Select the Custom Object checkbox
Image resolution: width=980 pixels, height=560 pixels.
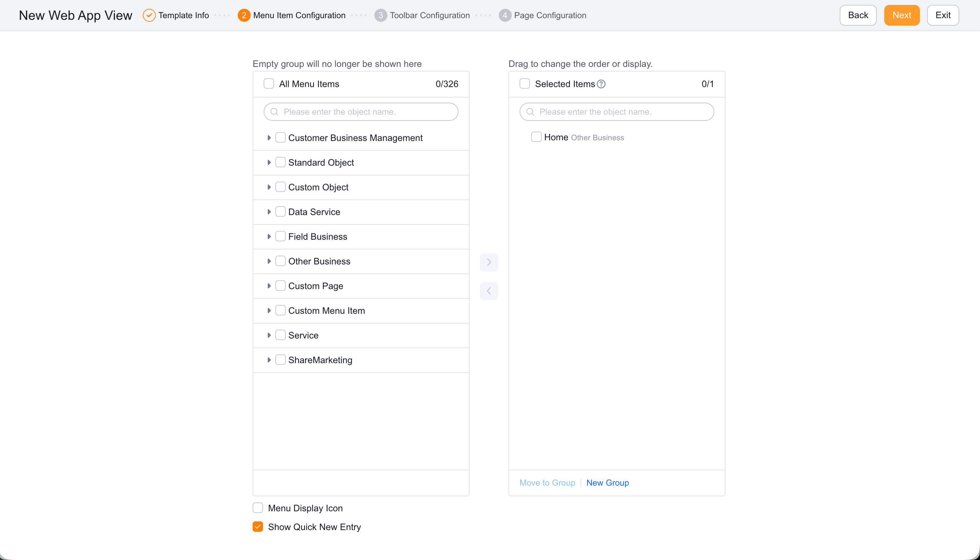tap(281, 186)
